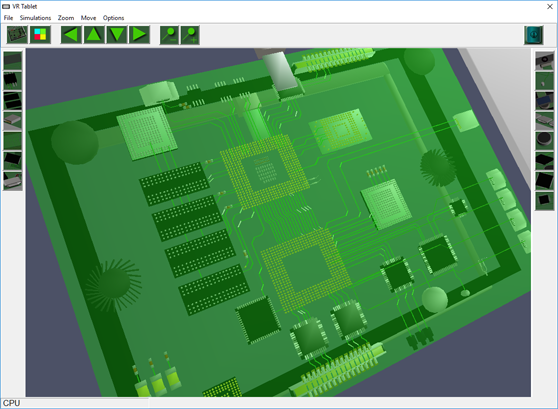Select the grey connector thumbnail, last in left panel
Screen dimensions: 558x409
[13, 181]
